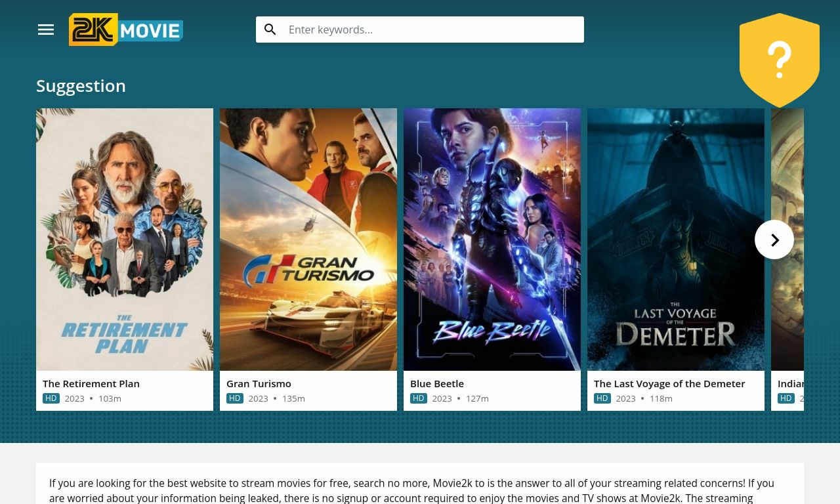This screenshot has width=840, height=504.
Task: Advance the Suggestion carousel forward
Action: pyautogui.click(x=774, y=240)
